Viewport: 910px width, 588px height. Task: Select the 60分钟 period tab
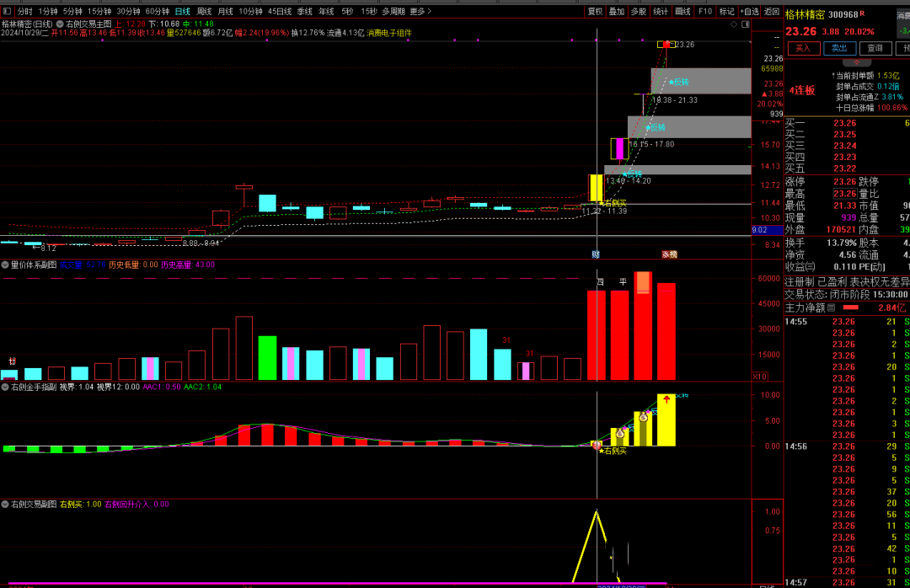coord(157,12)
